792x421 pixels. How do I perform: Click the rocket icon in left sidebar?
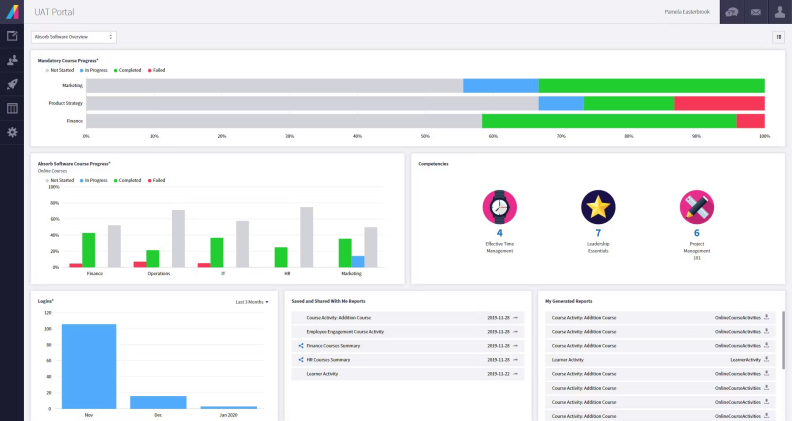(12, 84)
